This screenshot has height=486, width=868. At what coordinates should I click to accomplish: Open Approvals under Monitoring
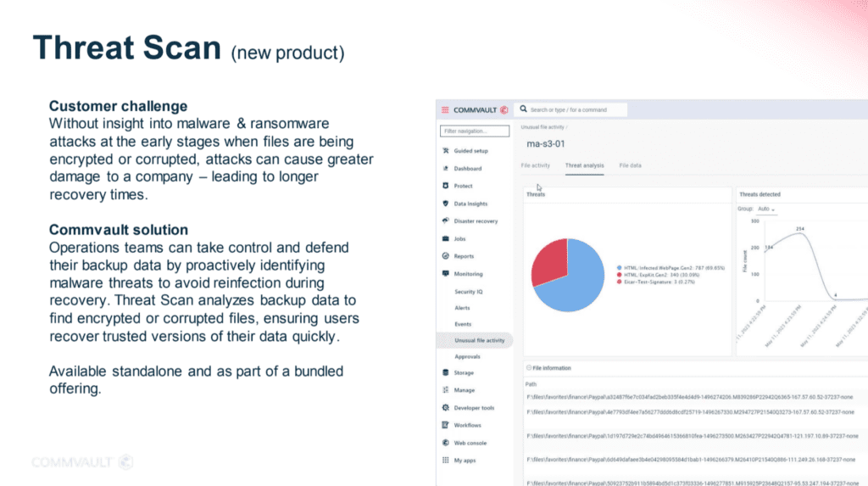pyautogui.click(x=467, y=356)
